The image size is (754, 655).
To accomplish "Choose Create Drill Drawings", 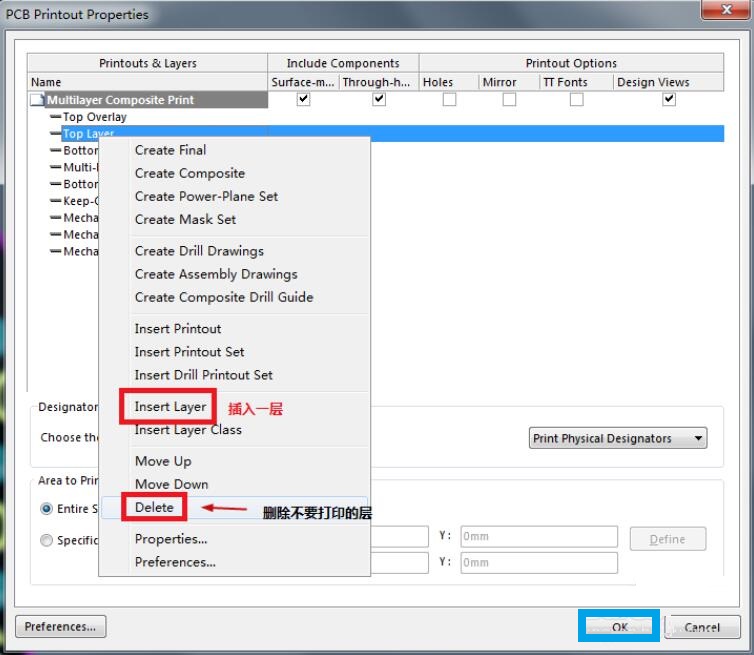I will [199, 251].
